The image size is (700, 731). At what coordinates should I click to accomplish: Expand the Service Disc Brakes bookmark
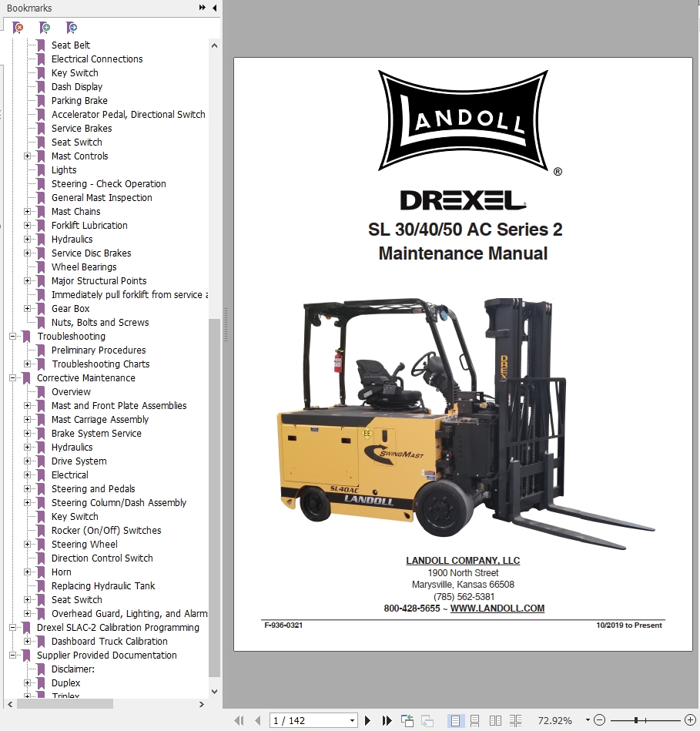(x=28, y=253)
